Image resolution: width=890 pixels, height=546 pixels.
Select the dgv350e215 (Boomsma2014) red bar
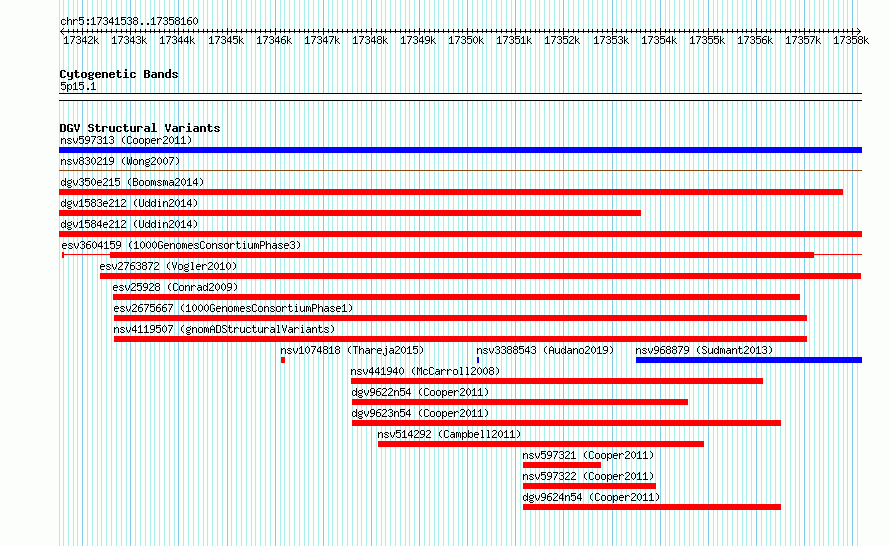(x=451, y=192)
